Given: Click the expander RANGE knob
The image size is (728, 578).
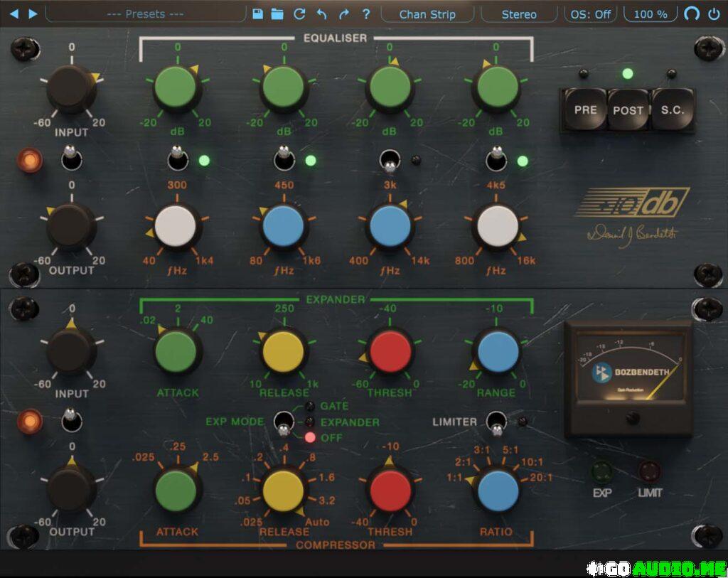Looking at the screenshot, I should pos(497,351).
